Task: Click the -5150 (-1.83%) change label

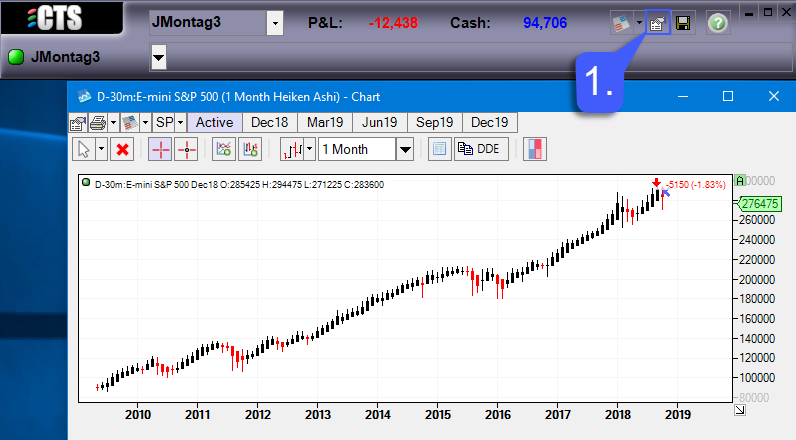Action: tap(695, 185)
